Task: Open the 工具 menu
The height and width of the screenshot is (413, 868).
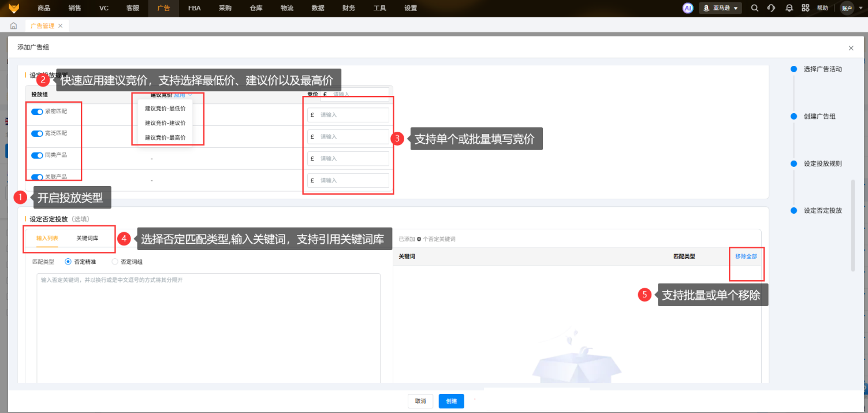Action: pyautogui.click(x=380, y=8)
